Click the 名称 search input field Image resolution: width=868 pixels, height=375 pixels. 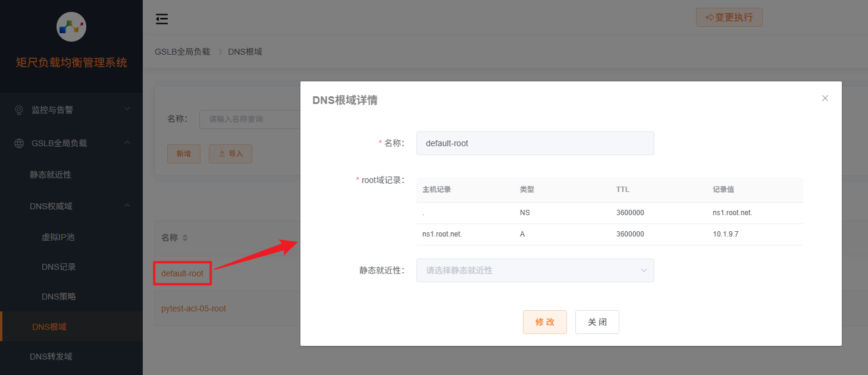point(250,119)
